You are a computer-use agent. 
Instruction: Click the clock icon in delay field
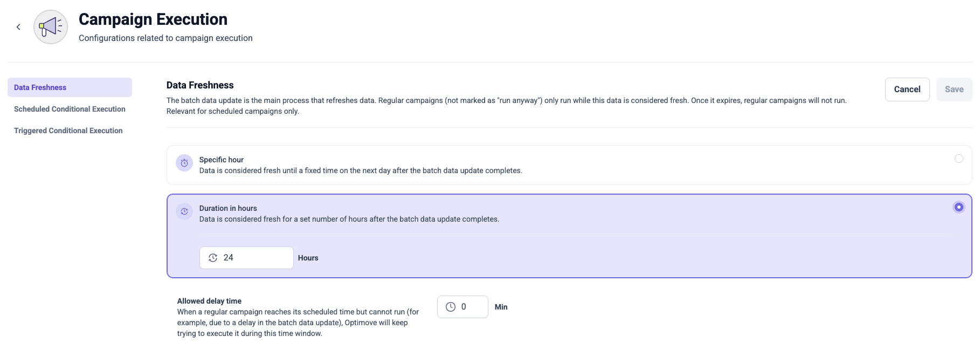coord(451,307)
